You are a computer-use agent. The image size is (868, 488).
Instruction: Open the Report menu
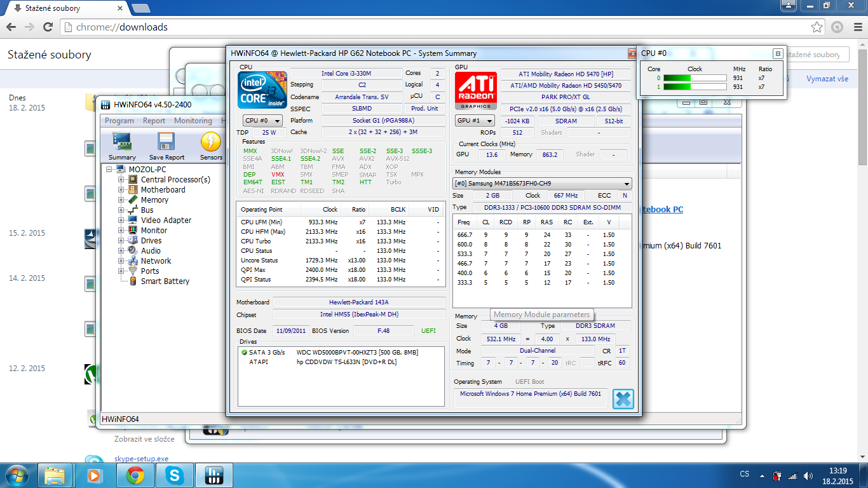[x=154, y=121]
